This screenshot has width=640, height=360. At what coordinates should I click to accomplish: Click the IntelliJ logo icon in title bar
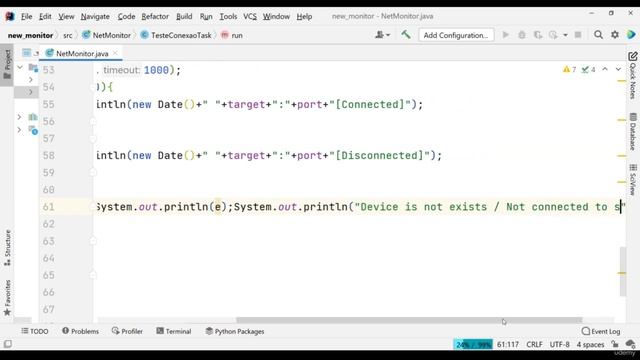[9, 16]
